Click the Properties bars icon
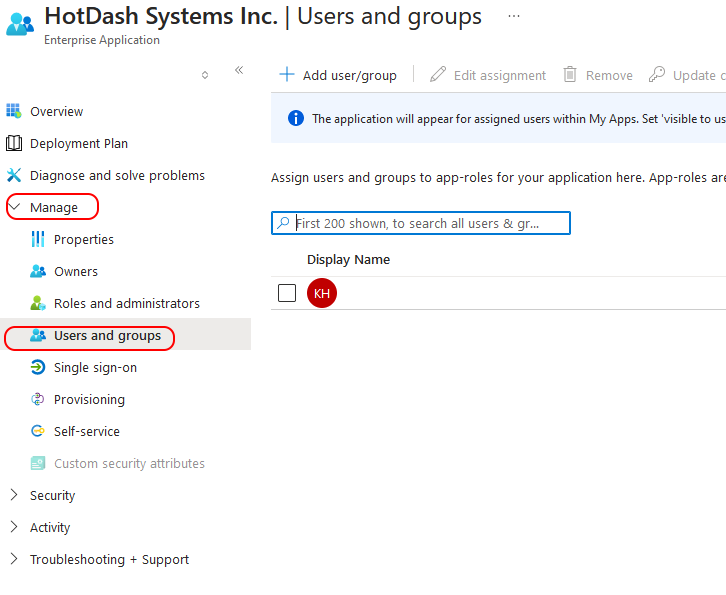The width and height of the screenshot is (726, 595). pos(38,239)
